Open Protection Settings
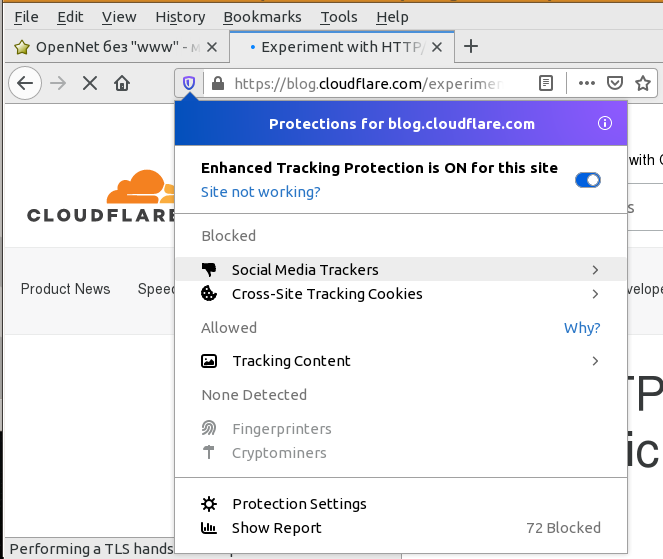 pyautogui.click(x=299, y=504)
